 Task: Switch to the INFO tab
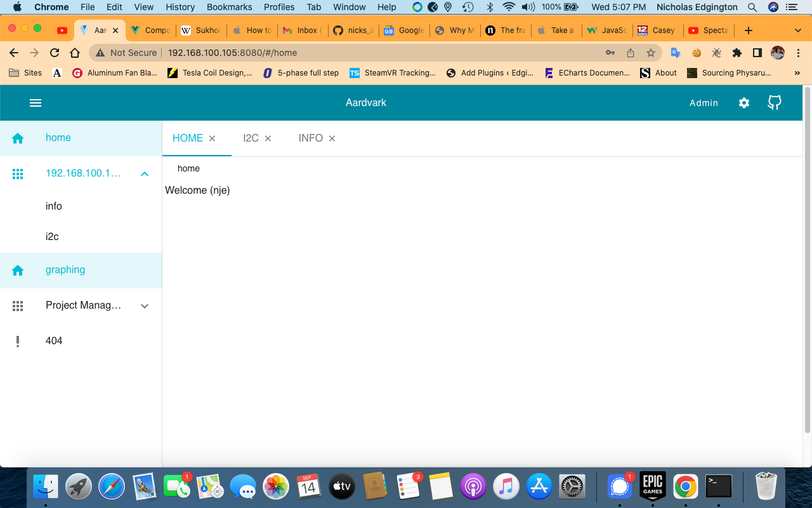310,138
